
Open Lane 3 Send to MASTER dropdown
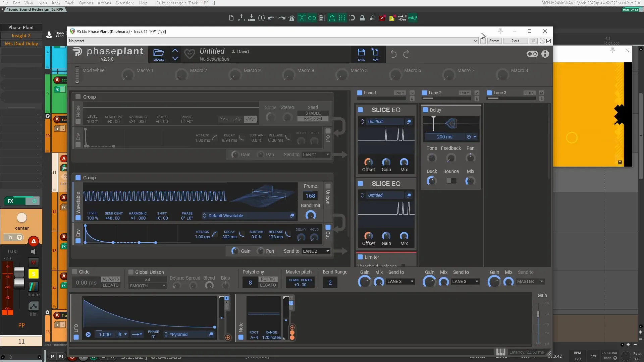tap(530, 282)
